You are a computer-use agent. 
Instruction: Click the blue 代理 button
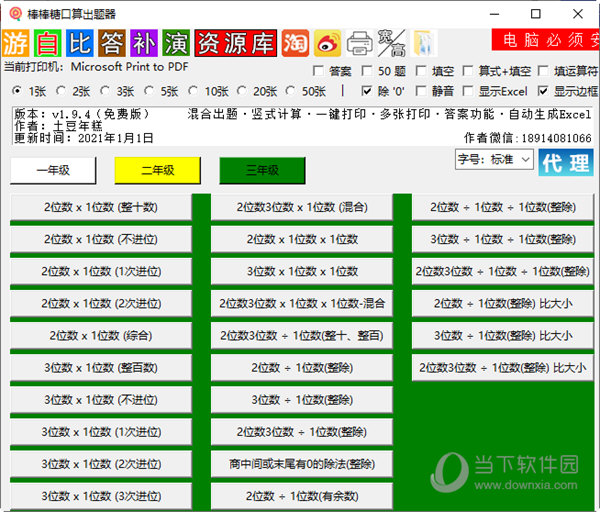click(x=565, y=162)
